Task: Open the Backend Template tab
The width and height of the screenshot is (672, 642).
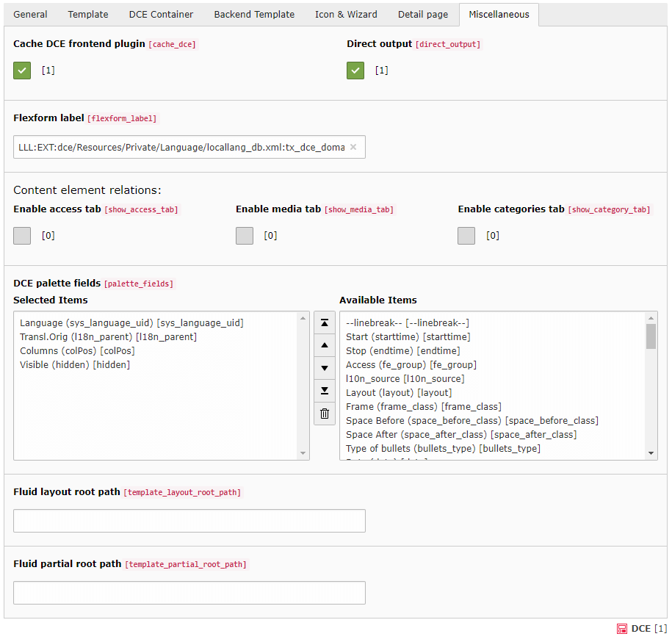Action: click(x=254, y=15)
